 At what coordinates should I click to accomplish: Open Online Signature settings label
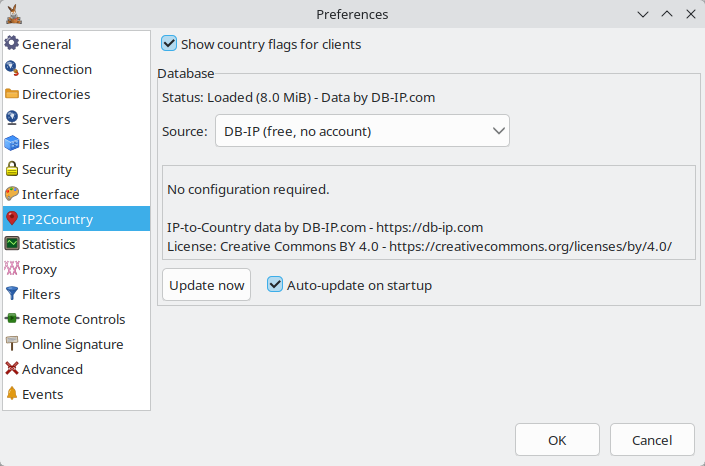(x=73, y=344)
